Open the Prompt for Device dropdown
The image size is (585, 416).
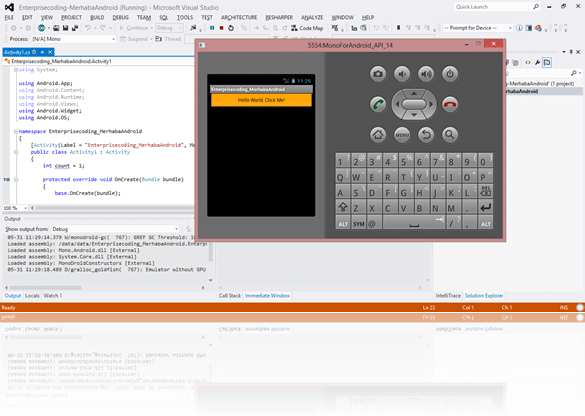point(477,28)
